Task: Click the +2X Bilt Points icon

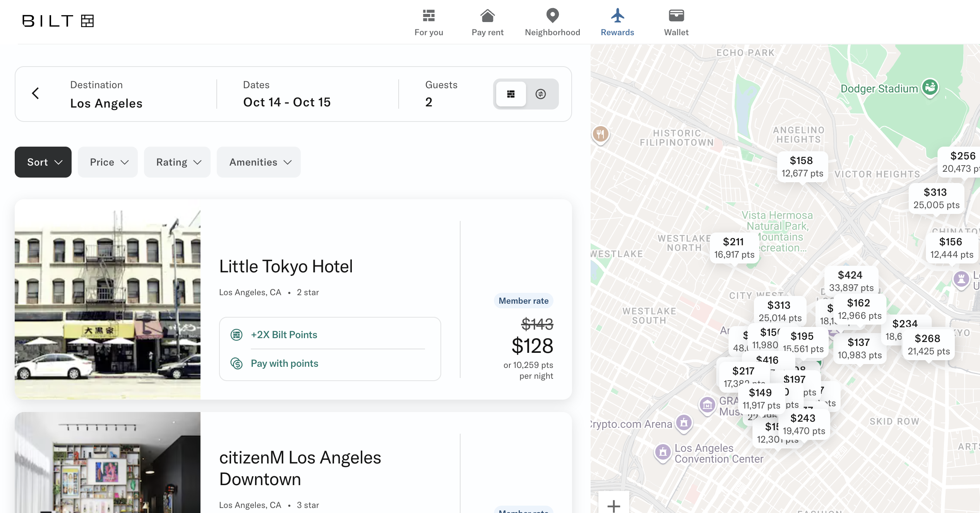Action: (236, 335)
